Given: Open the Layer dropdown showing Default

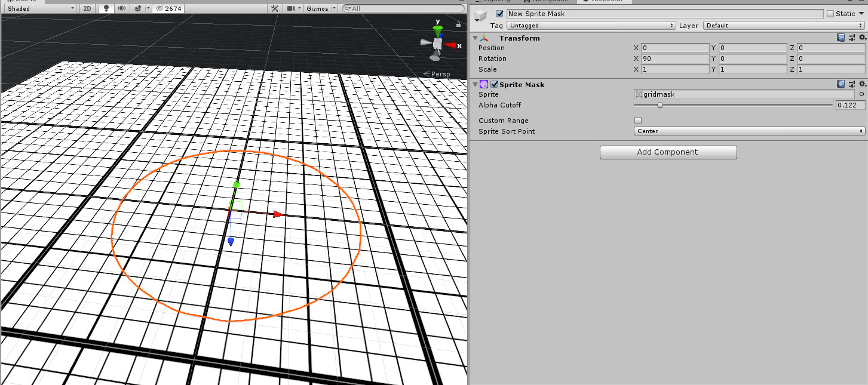Looking at the screenshot, I should pyautogui.click(x=784, y=26).
